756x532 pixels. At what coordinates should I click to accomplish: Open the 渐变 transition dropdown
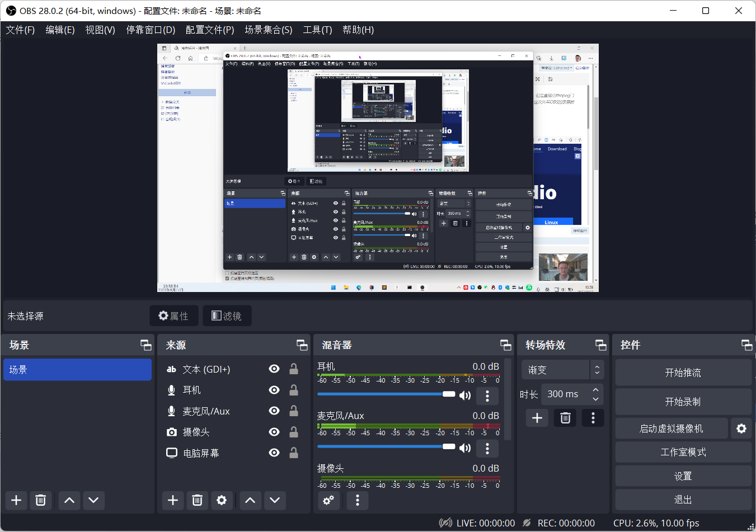tap(562, 370)
